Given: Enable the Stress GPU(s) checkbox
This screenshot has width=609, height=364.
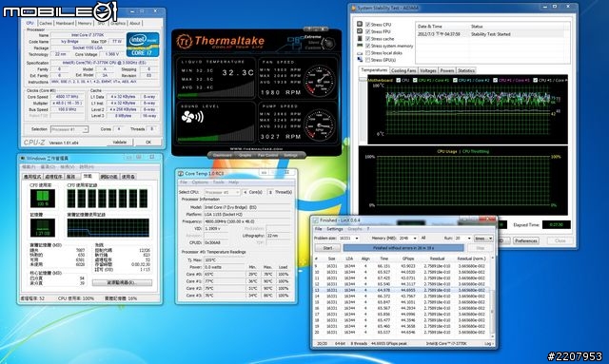Looking at the screenshot, I should [368, 60].
